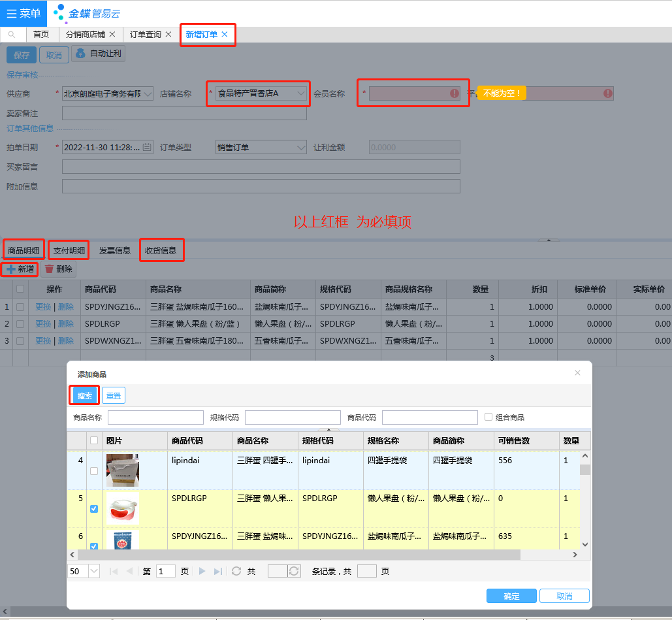Uncheck the SPDLRGP product row checkbox
Screen dimensions: 672x620
tap(94, 509)
